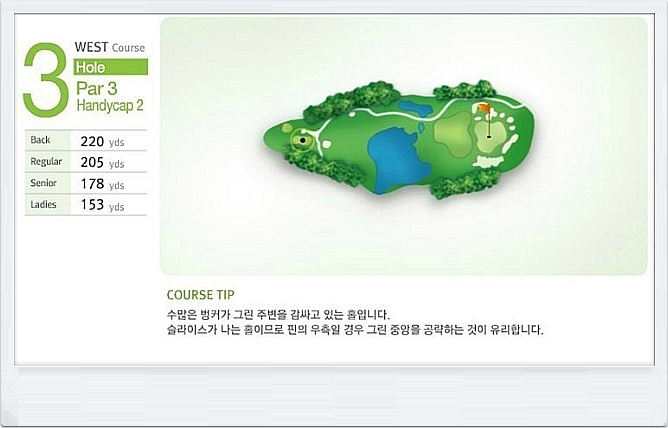This screenshot has width=668, height=428.
Task: Click the orange pin flag on the green
Action: pyautogui.click(x=485, y=108)
